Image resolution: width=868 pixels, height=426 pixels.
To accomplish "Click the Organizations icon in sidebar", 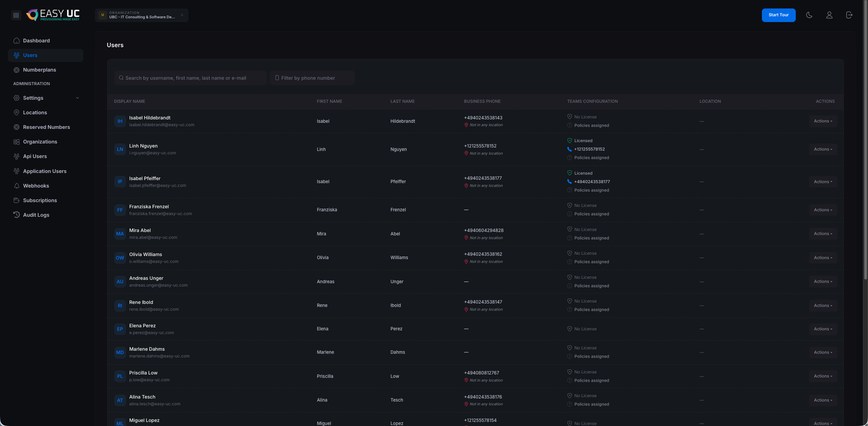I will pyautogui.click(x=16, y=142).
